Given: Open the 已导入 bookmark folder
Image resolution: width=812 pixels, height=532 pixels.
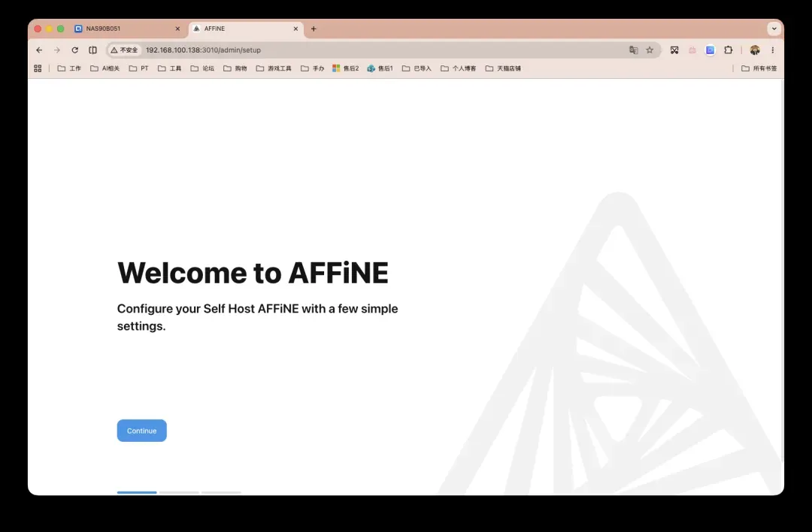Looking at the screenshot, I should (417, 68).
